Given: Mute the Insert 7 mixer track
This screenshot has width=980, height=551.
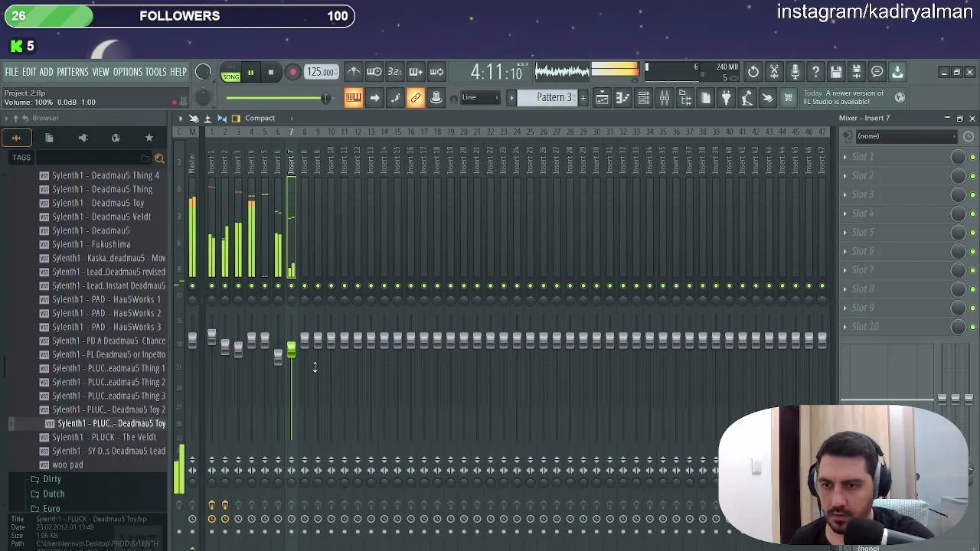Looking at the screenshot, I should [x=291, y=286].
